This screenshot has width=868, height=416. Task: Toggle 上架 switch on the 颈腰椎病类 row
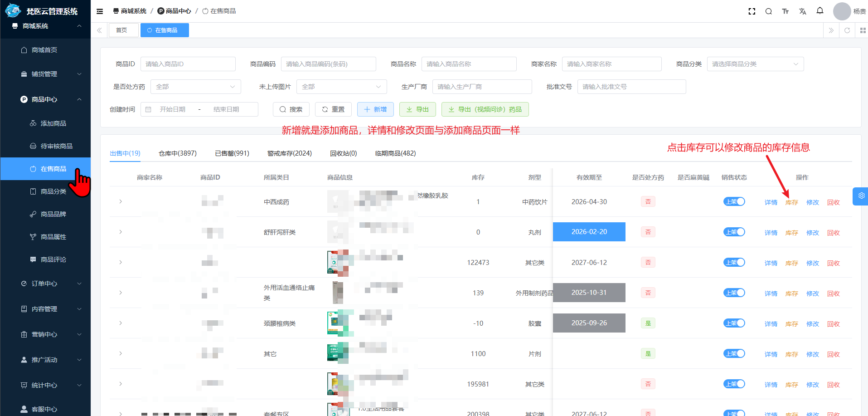(x=734, y=323)
